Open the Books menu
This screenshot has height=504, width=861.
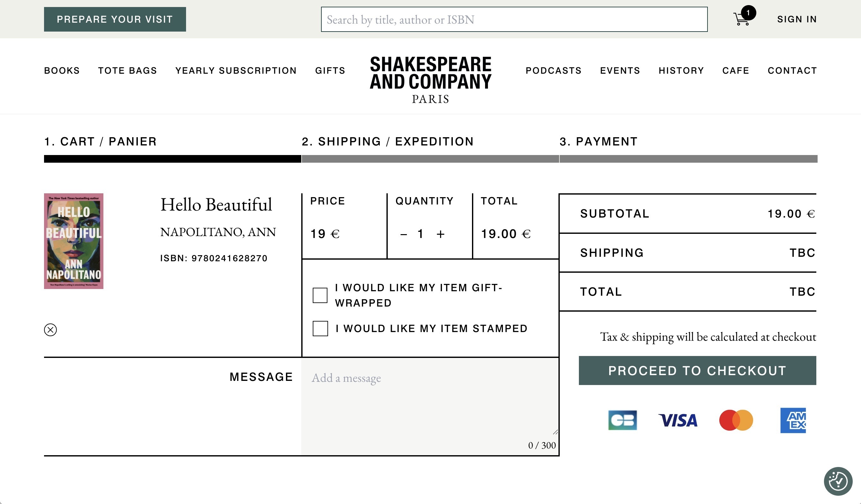click(62, 71)
